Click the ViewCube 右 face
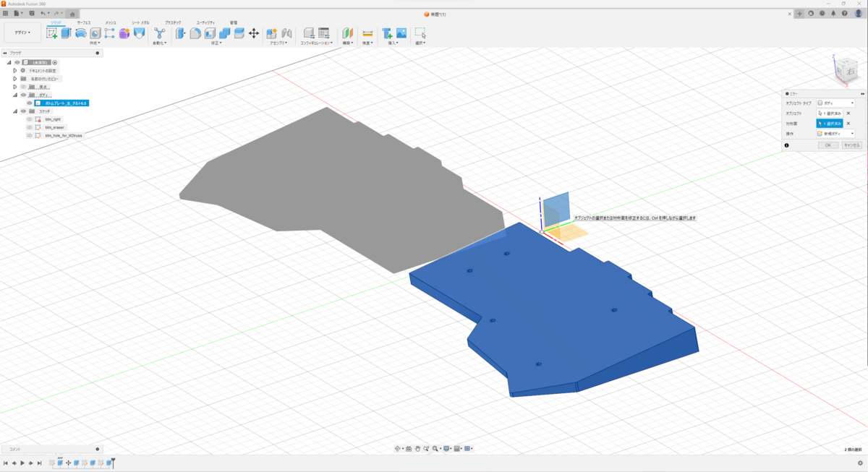Image resolution: width=868 pixels, height=472 pixels. (x=851, y=72)
